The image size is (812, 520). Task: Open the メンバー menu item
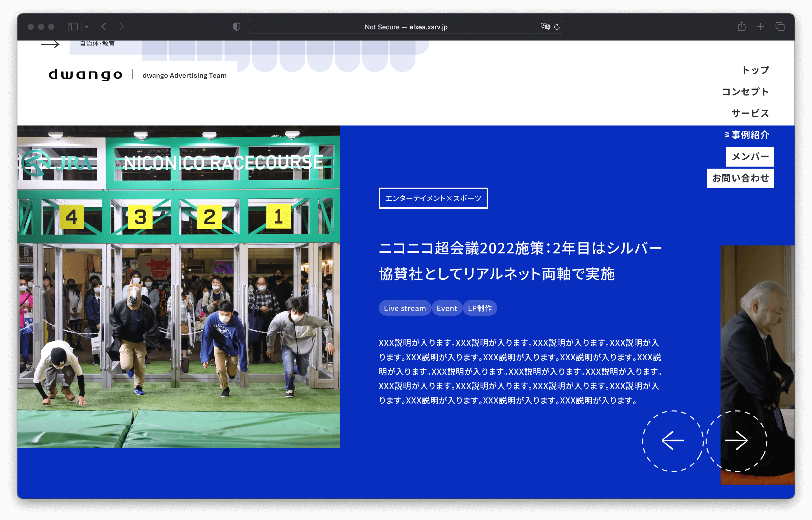point(750,157)
